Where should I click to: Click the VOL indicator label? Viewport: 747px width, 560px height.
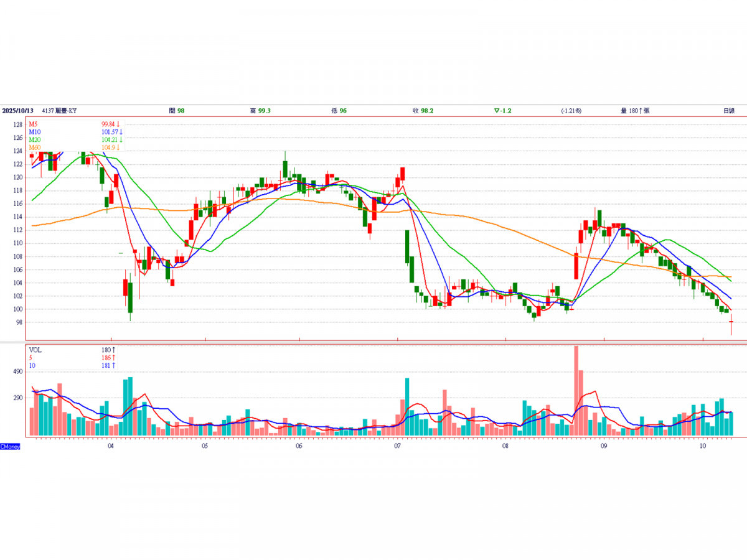pyautogui.click(x=35, y=350)
